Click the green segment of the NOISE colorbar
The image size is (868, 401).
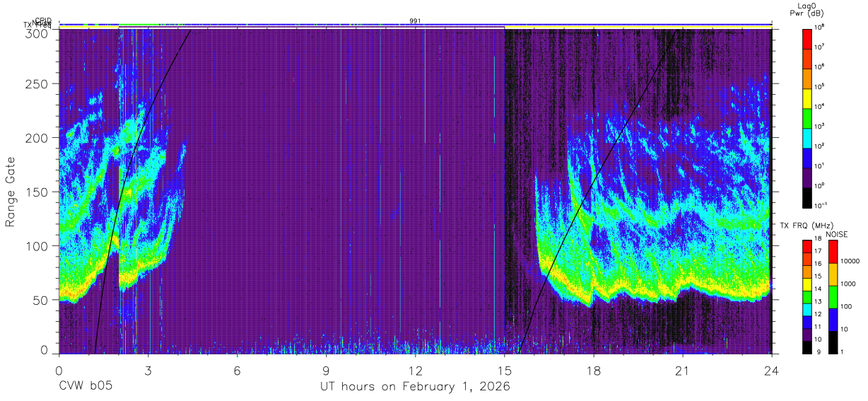833,296
